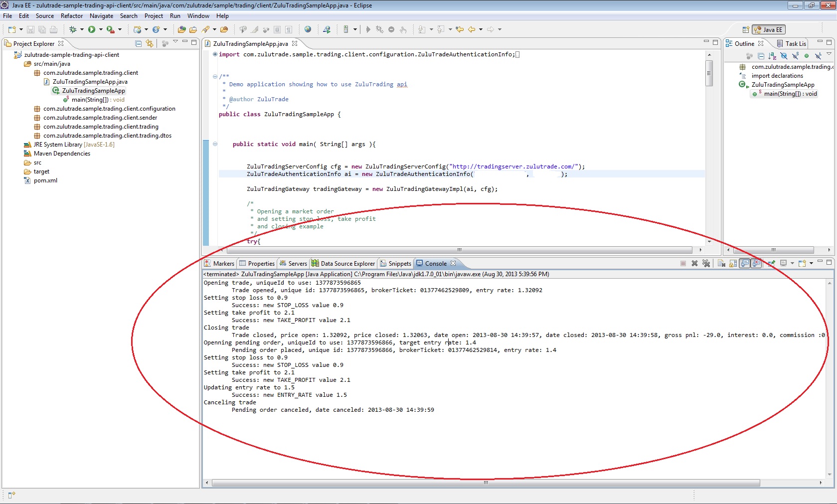Collapse the main method fold in editor
The height and width of the screenshot is (504, 837).
click(x=215, y=144)
